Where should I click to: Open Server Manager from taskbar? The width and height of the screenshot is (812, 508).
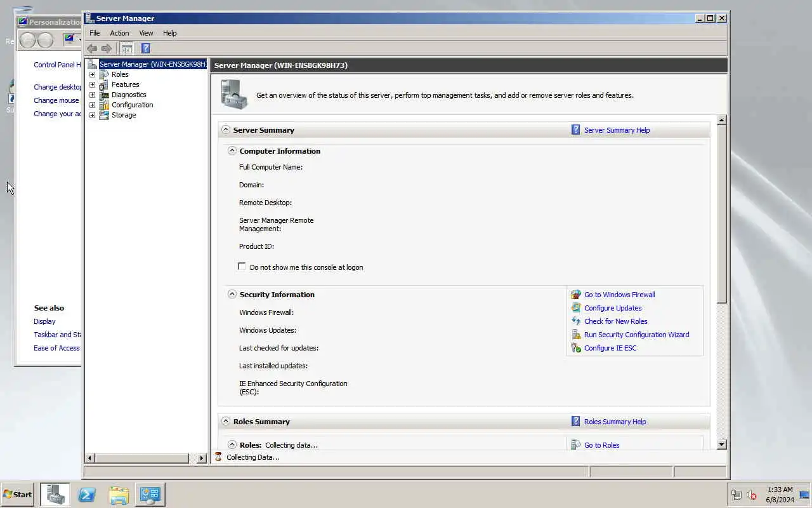(55, 495)
